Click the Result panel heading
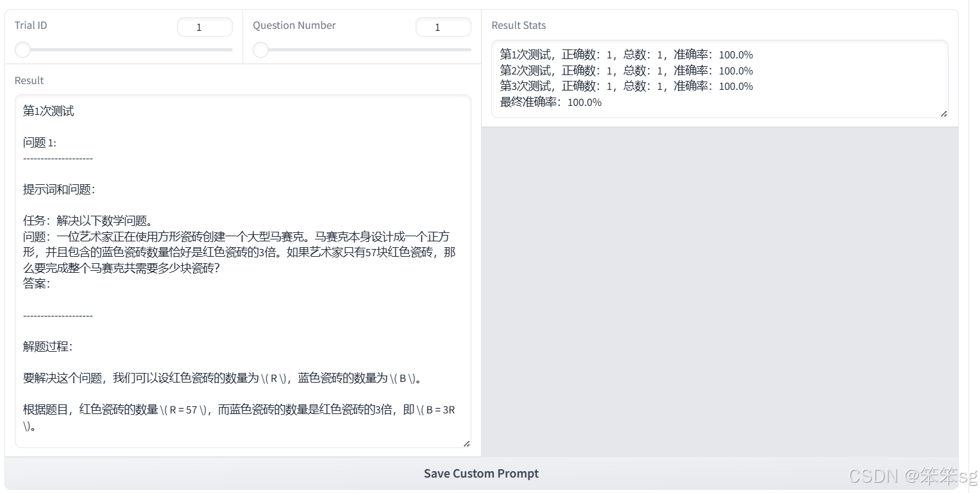The width and height of the screenshot is (980, 493). pos(29,80)
